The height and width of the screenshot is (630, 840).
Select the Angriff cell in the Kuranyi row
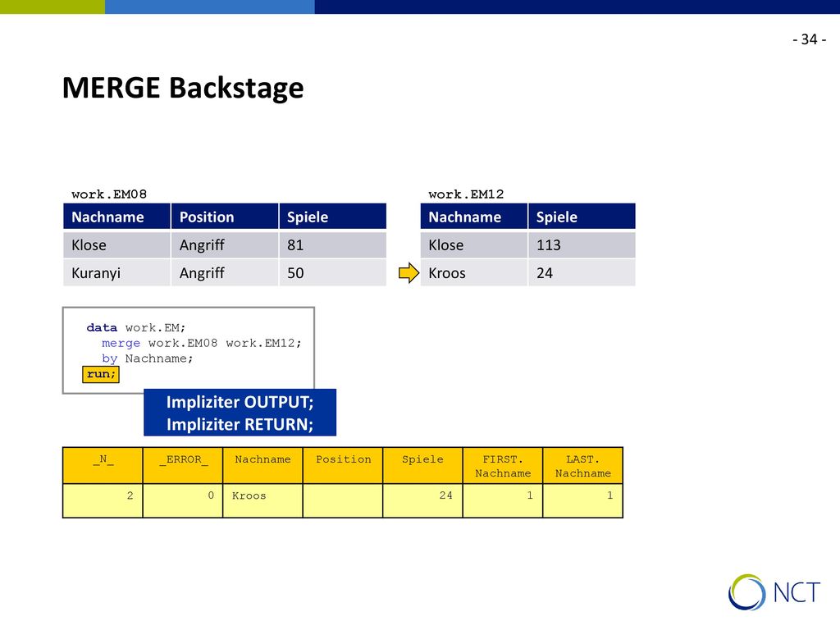click(x=225, y=272)
